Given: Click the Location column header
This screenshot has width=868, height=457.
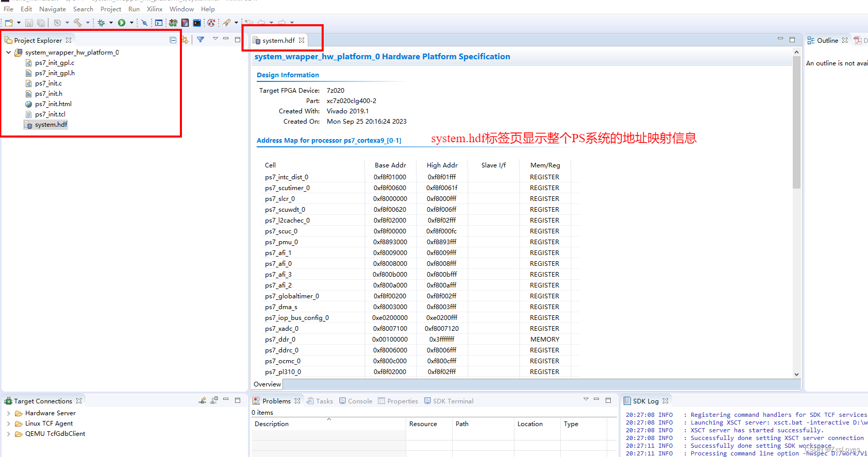Looking at the screenshot, I should (537, 424).
